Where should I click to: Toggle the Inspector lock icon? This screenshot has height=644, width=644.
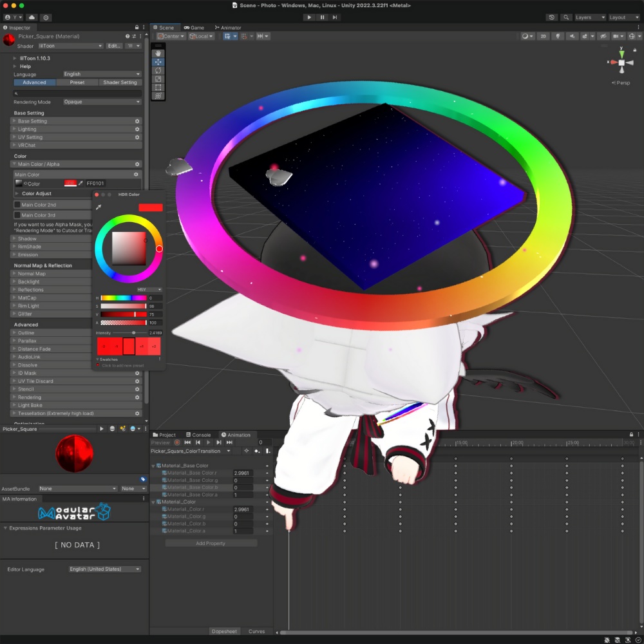tap(137, 27)
